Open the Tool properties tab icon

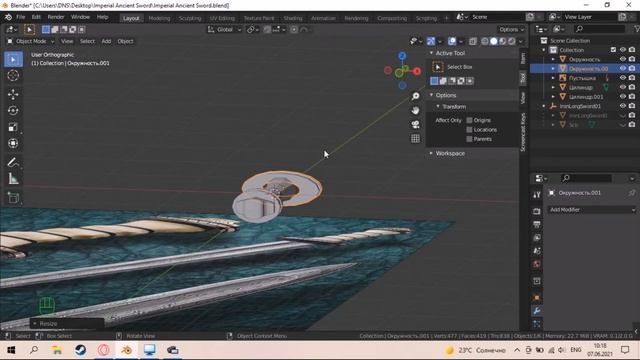537,195
